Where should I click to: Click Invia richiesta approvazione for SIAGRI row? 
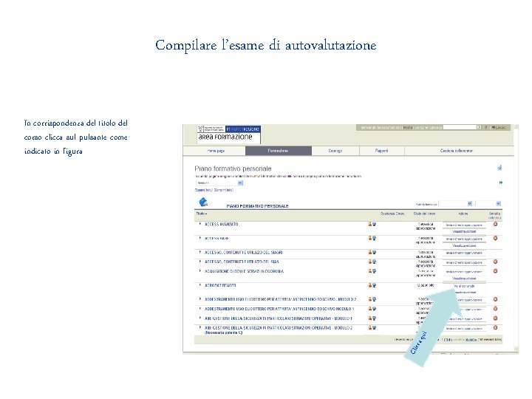click(464, 253)
